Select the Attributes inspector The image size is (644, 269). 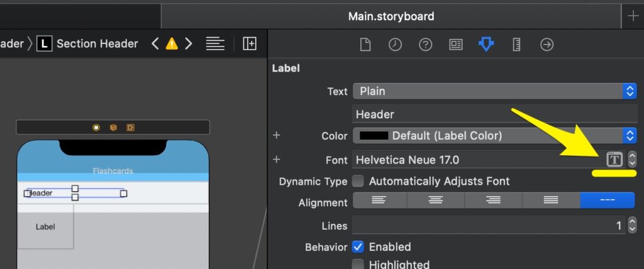486,45
